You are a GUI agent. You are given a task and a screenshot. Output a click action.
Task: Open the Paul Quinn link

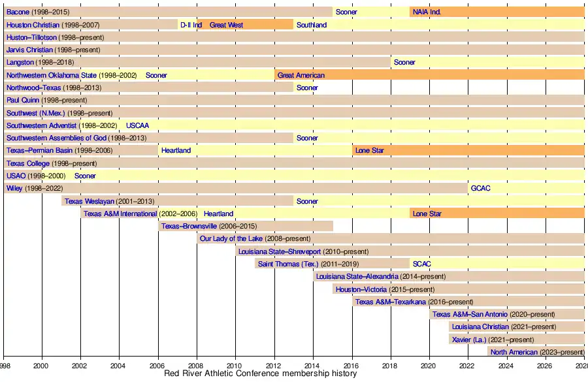point(23,100)
